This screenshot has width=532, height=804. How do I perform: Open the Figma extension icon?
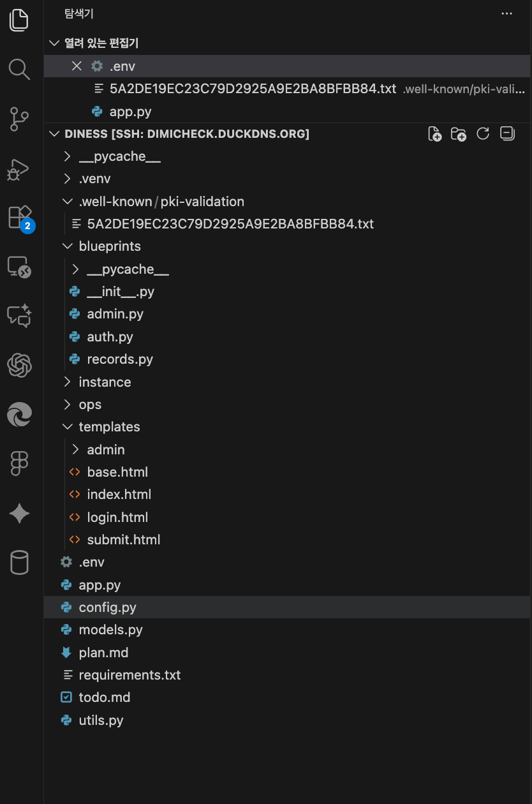[19, 464]
